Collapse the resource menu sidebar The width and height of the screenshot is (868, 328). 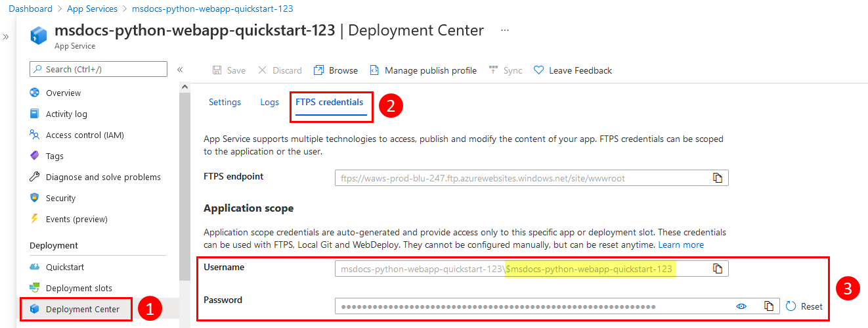(179, 69)
